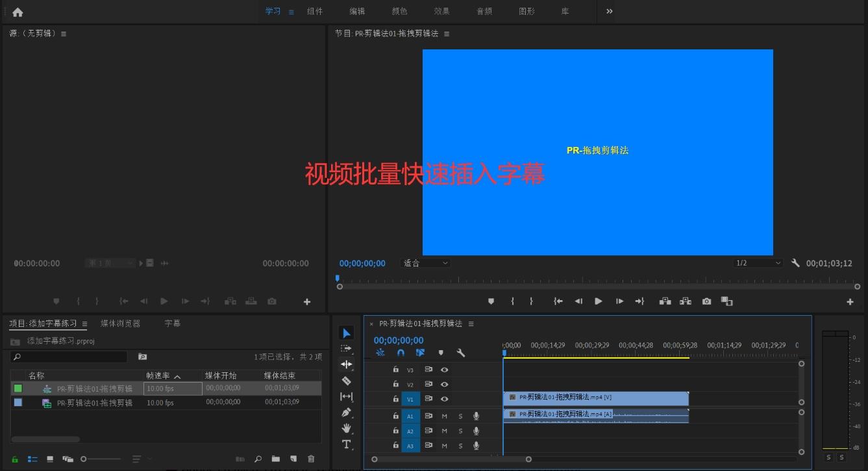This screenshot has width=868, height=471.
Task: Select the Track Select Forward tool
Action: (347, 349)
